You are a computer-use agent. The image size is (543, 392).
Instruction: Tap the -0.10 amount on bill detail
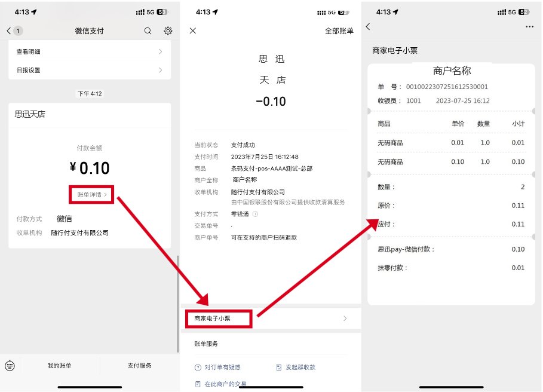(x=271, y=102)
